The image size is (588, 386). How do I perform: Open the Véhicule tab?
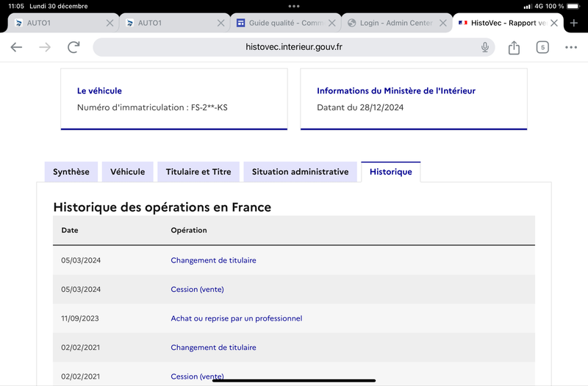coord(127,172)
